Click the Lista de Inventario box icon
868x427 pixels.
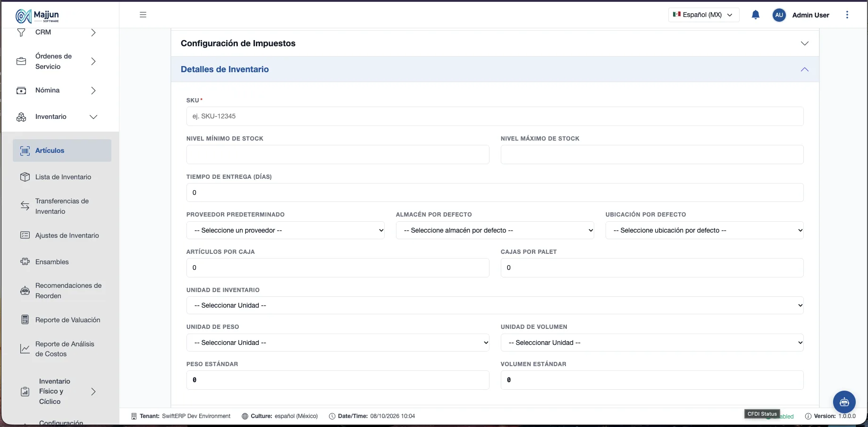[25, 177]
